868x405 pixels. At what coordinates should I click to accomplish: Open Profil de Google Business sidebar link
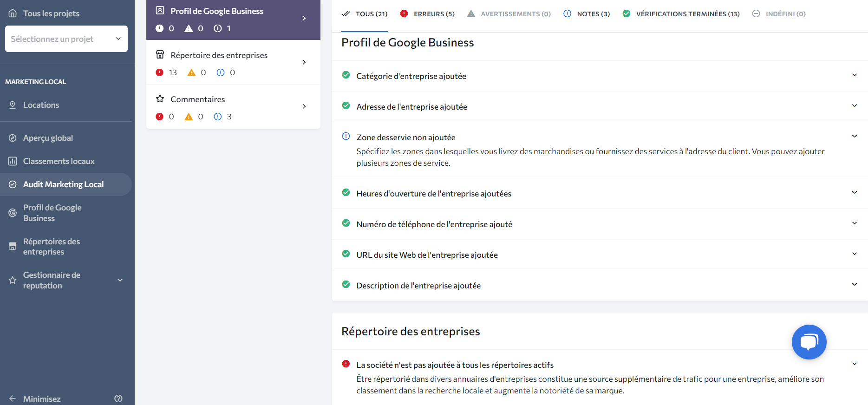52,213
